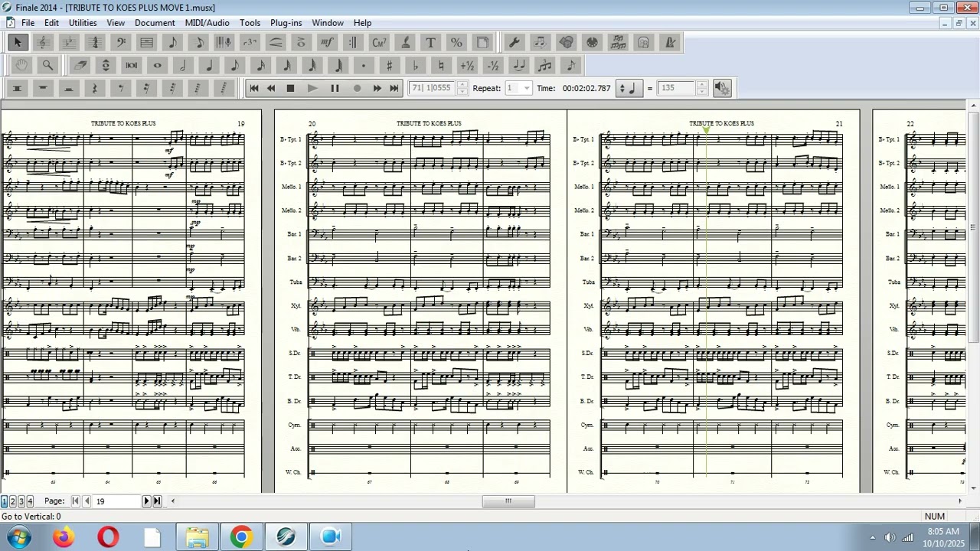
Task: Select the Text tool (T)
Action: click(430, 42)
